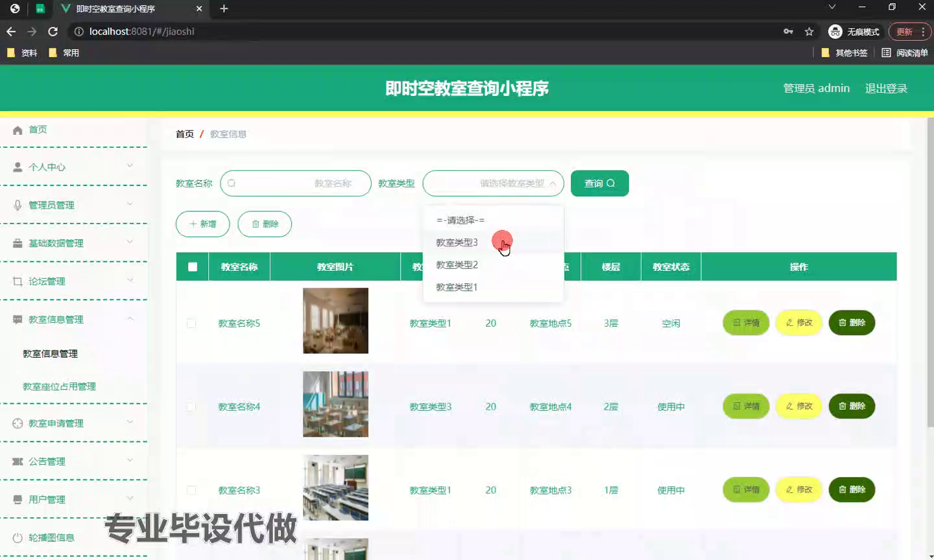Open the classroom photo of 教室名称3

coord(335,487)
